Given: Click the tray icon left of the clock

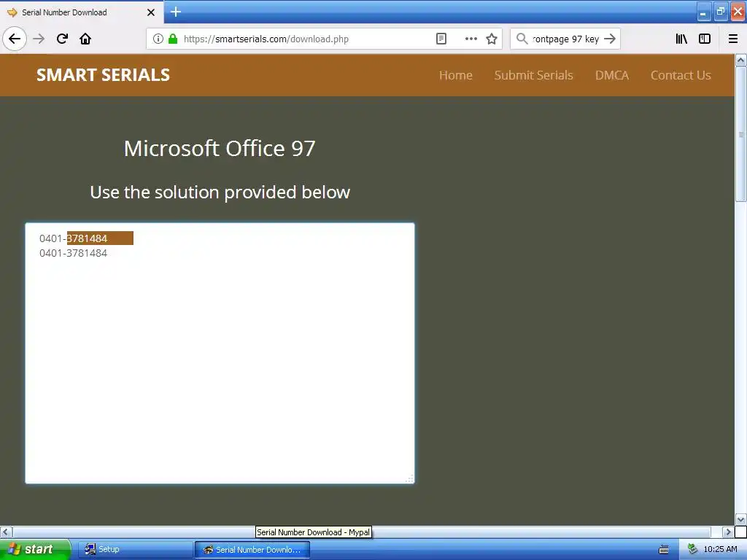Looking at the screenshot, I should coord(693,550).
